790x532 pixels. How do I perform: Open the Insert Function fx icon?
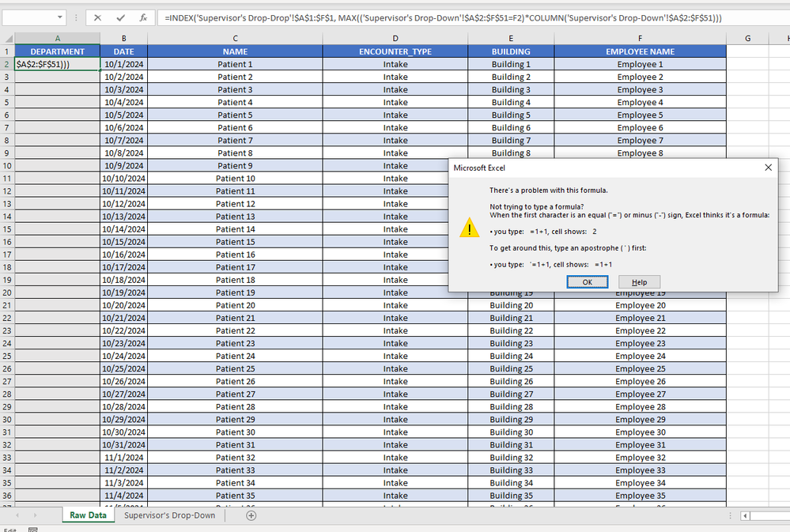[x=143, y=17]
